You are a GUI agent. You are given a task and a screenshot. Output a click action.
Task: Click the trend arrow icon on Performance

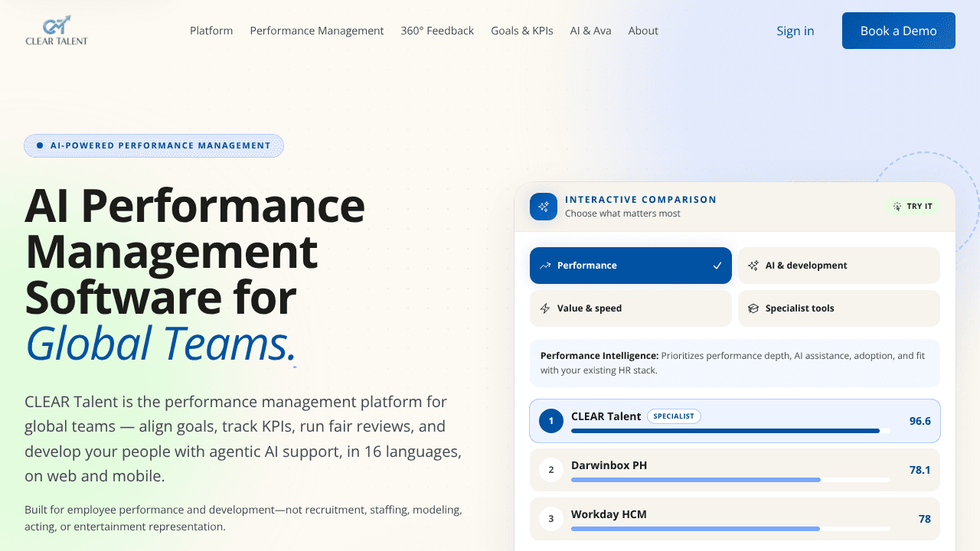(545, 266)
